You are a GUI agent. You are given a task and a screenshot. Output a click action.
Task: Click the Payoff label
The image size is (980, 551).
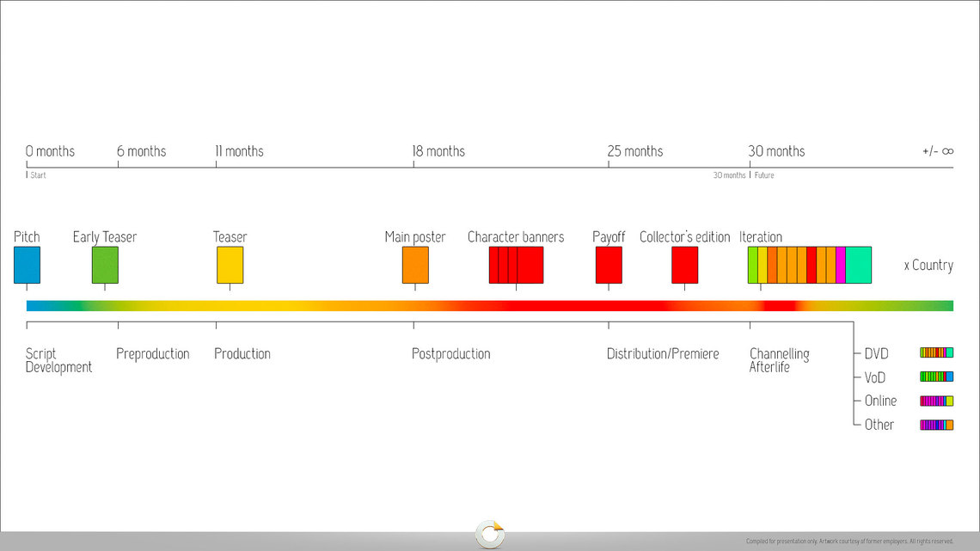pos(609,236)
